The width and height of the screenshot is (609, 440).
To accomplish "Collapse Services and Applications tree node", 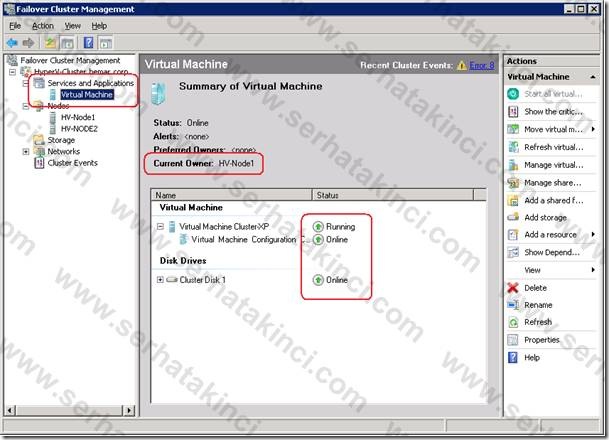I will [26, 83].
